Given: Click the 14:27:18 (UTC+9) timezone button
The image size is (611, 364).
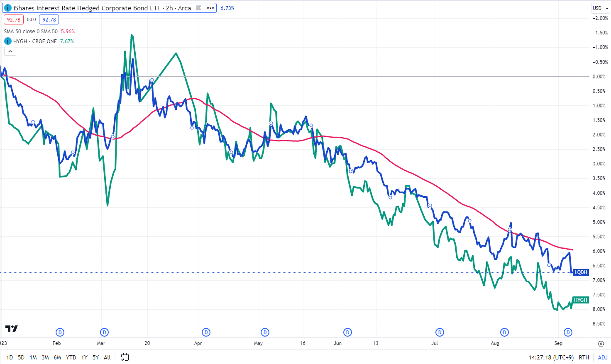Looking at the screenshot, I should tap(551, 357).
